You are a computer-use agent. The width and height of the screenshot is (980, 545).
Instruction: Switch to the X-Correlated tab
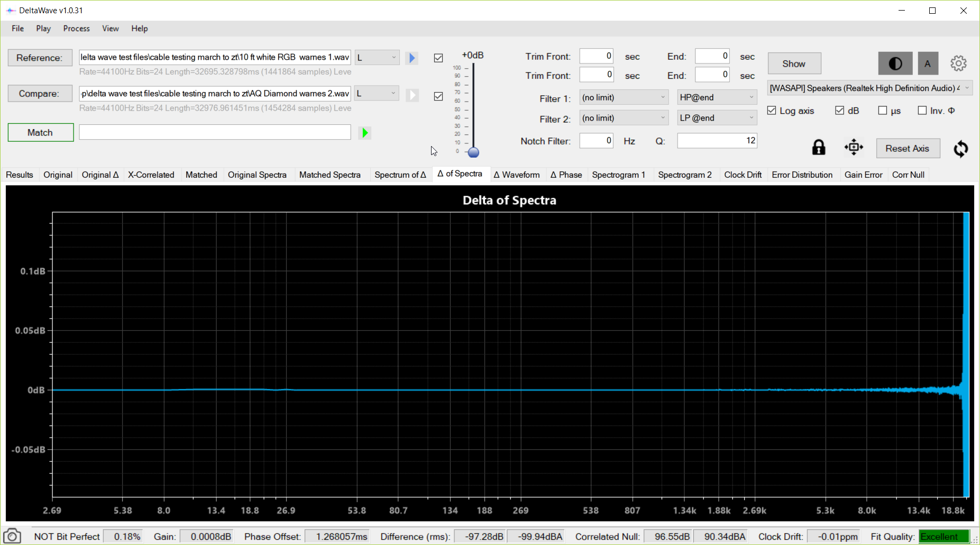click(x=151, y=175)
